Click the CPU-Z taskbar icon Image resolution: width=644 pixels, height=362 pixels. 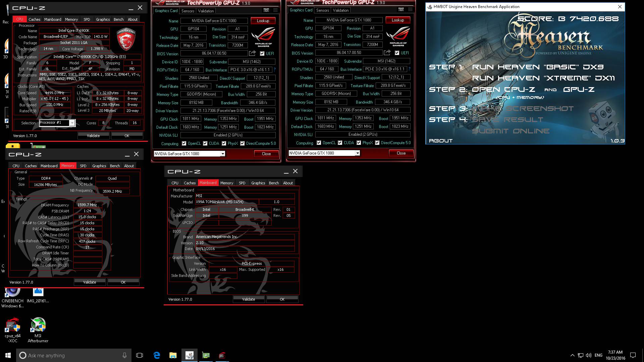[x=222, y=355]
